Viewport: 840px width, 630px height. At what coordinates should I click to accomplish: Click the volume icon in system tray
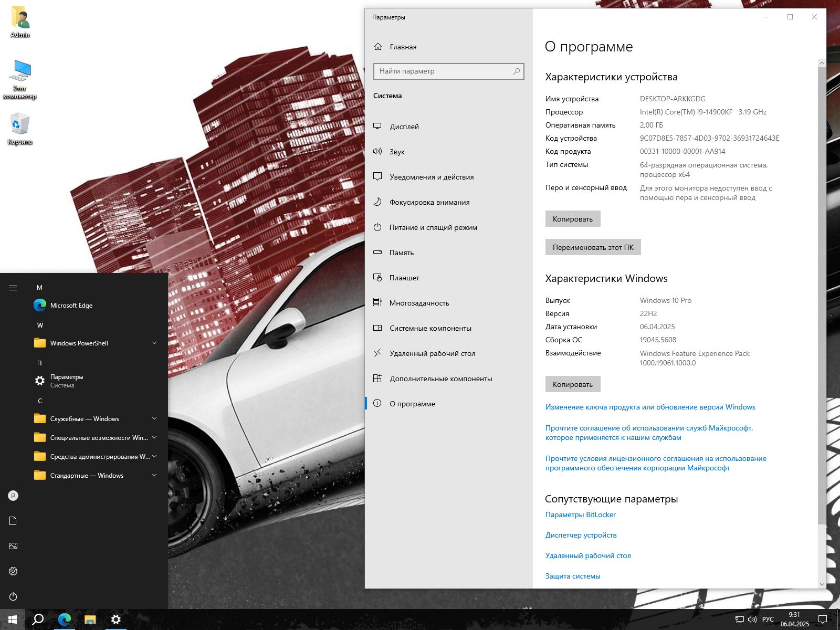pyautogui.click(x=752, y=619)
